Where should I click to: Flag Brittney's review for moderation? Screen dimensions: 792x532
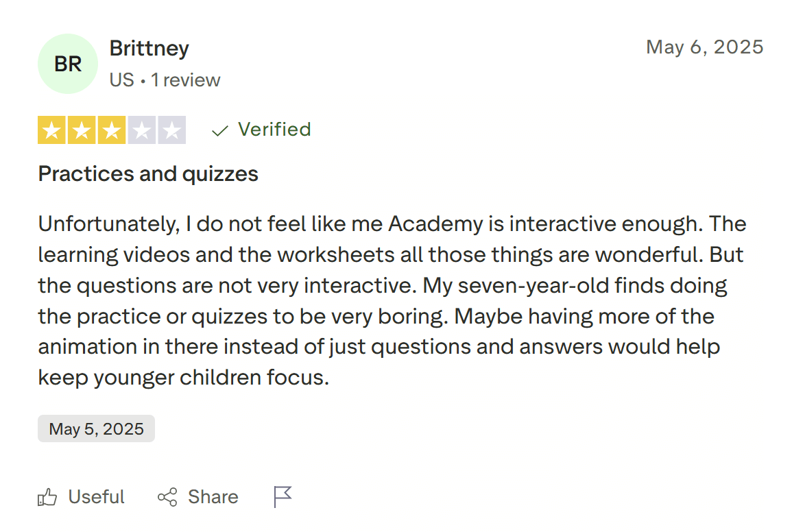click(282, 496)
